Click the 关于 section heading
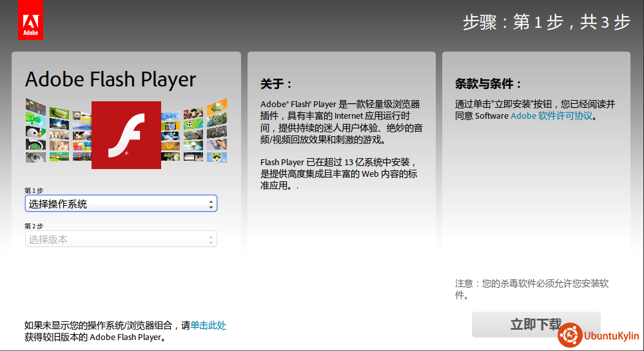The image size is (644, 351). 276,84
